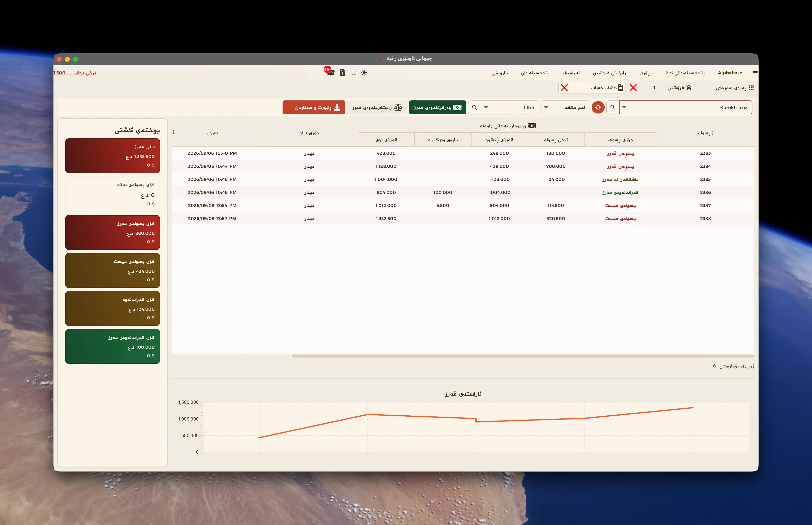
Task: Open the dollar invoice document icon
Action: 343,73
